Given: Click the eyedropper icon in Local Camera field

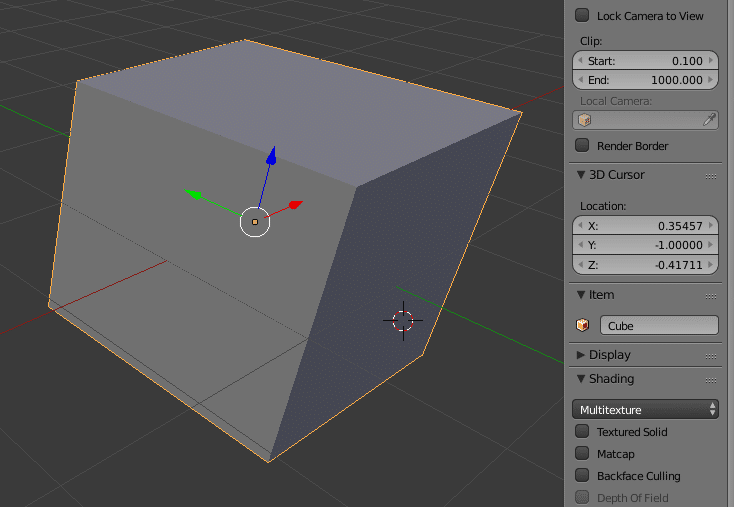Looking at the screenshot, I should (708, 120).
